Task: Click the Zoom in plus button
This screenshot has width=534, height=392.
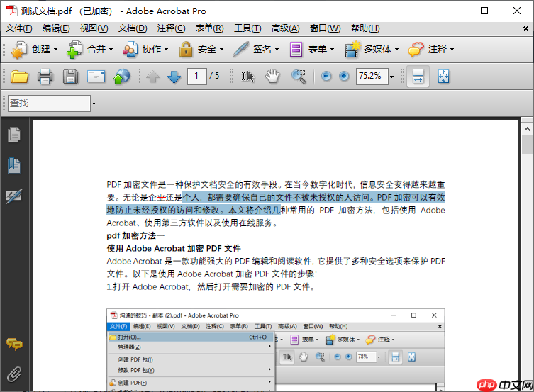Action: click(344, 77)
